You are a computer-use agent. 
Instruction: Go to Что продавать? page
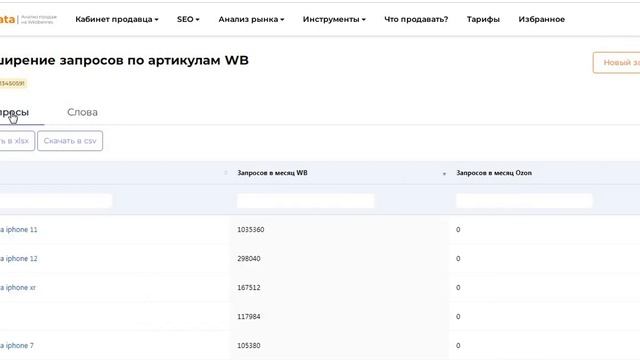tap(416, 19)
